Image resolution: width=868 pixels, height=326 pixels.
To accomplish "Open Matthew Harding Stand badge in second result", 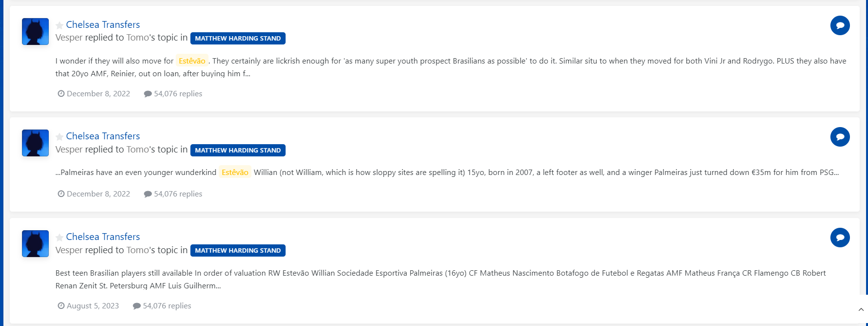I will [x=238, y=150].
